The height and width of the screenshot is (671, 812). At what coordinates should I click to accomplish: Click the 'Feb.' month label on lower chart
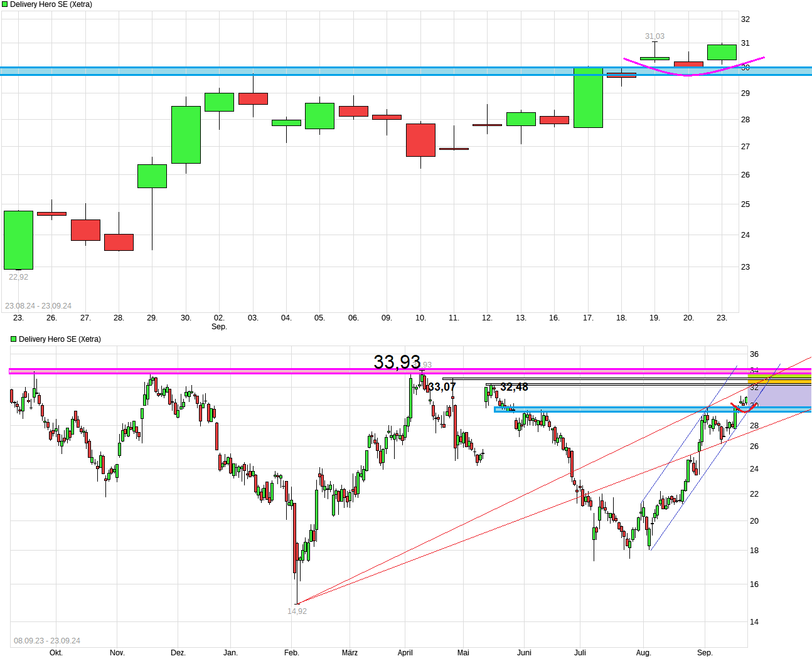point(291,652)
